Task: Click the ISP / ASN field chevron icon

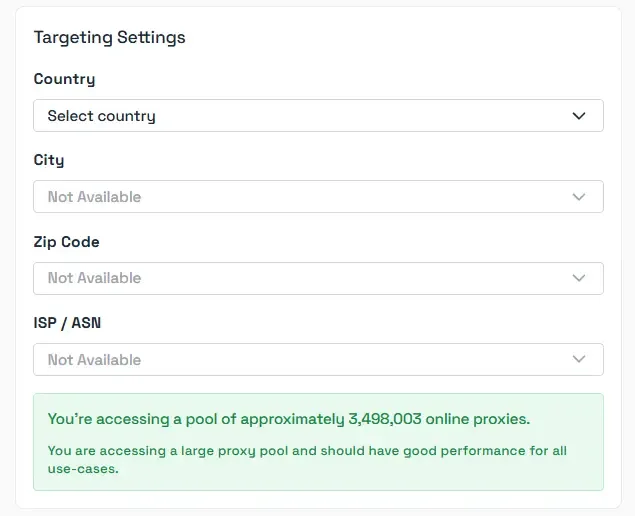Action: tap(579, 359)
